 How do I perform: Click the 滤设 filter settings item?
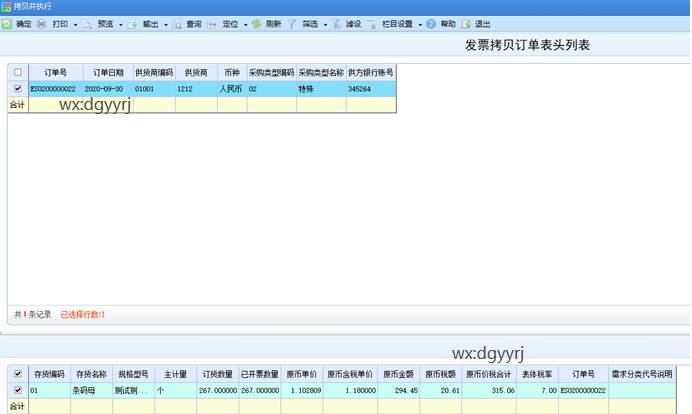click(x=347, y=23)
